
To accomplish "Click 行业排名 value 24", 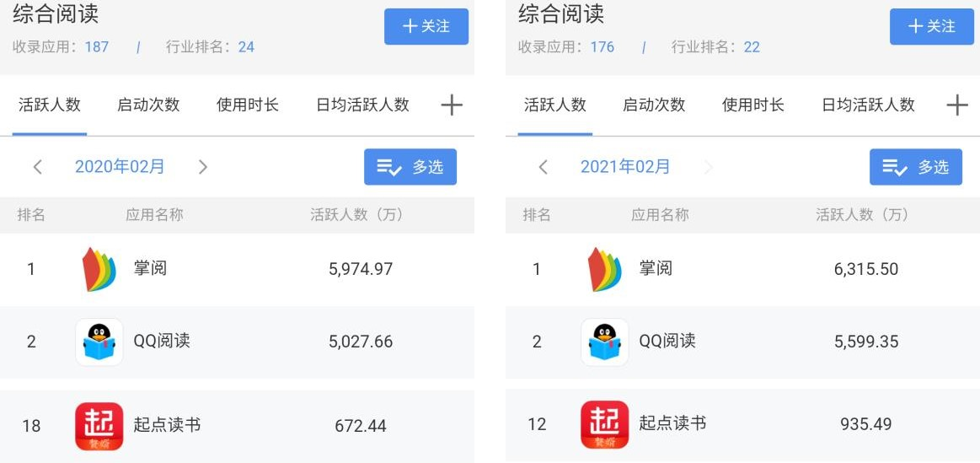I will click(246, 47).
